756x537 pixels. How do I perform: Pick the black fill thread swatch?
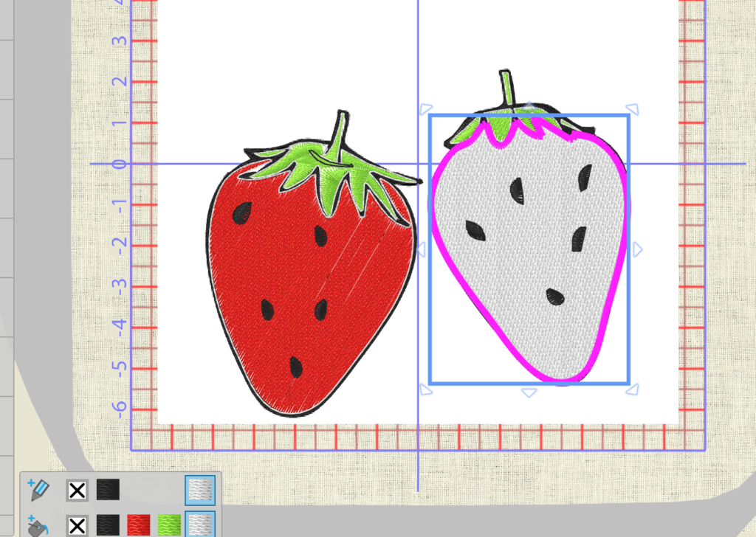pyautogui.click(x=108, y=526)
